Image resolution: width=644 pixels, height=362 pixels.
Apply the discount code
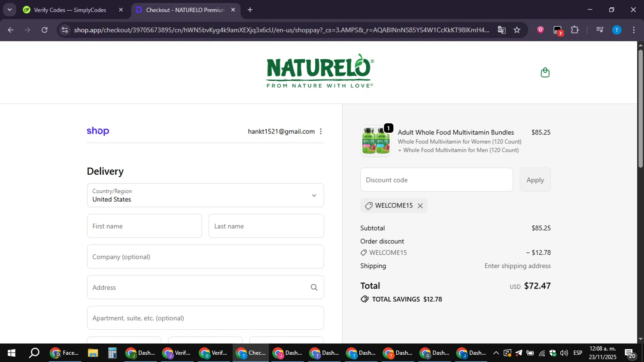[x=535, y=180]
